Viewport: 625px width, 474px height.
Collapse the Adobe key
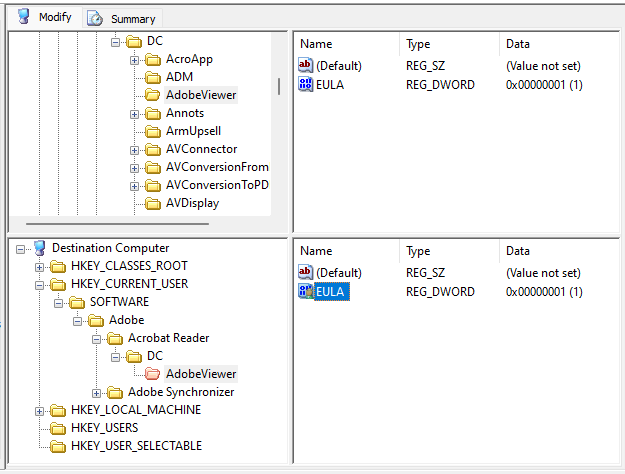coord(77,321)
